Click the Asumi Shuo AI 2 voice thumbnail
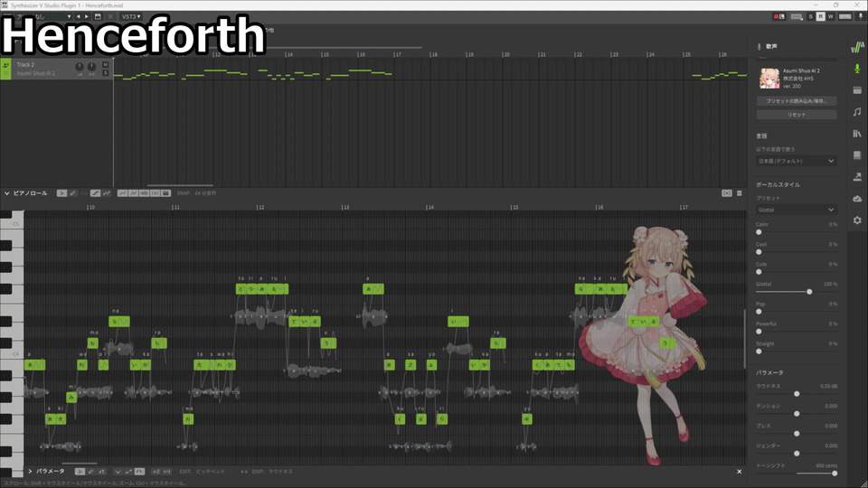 click(769, 79)
